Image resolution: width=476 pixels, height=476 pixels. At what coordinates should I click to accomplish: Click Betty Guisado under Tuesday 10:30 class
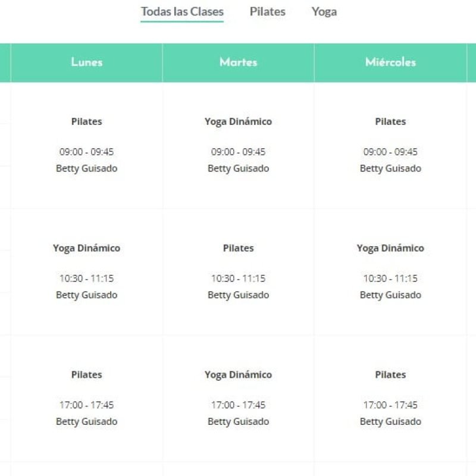click(238, 295)
